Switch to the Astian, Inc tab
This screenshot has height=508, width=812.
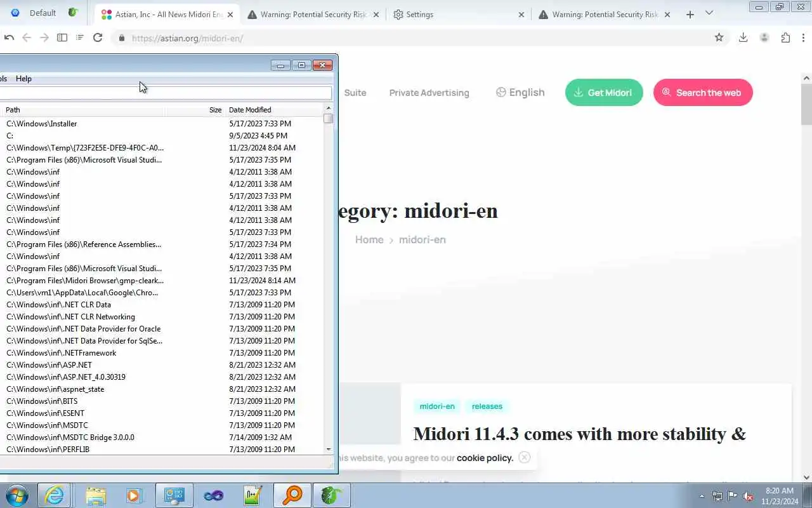point(167,15)
